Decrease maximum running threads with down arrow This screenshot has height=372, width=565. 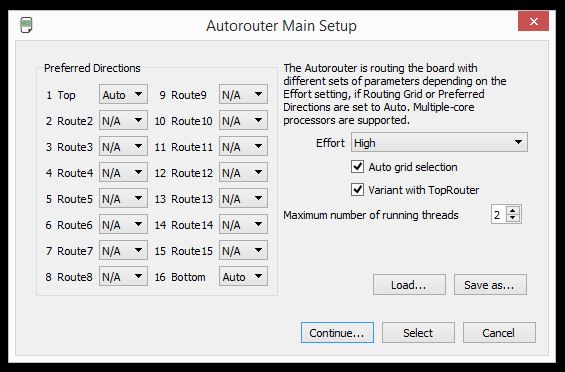[513, 218]
